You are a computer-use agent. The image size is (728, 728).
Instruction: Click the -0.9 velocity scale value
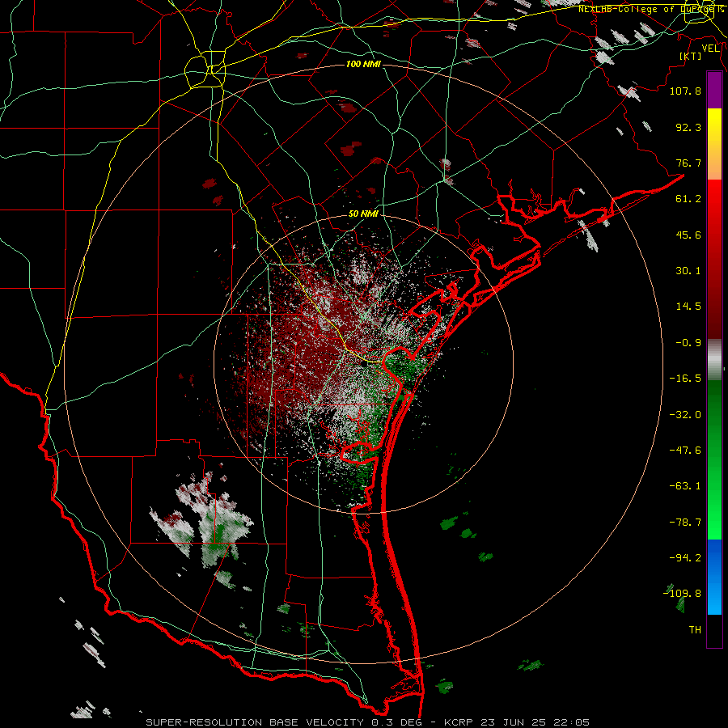688,343
